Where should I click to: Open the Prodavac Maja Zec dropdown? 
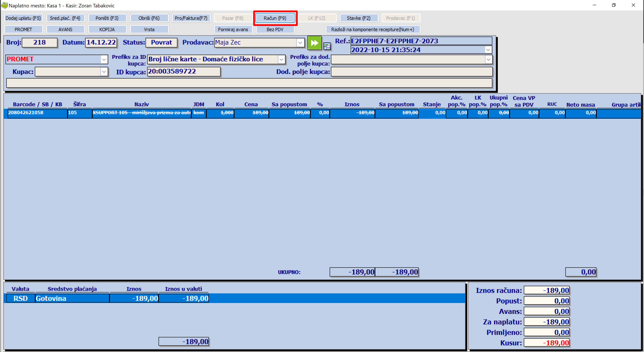[x=300, y=43]
